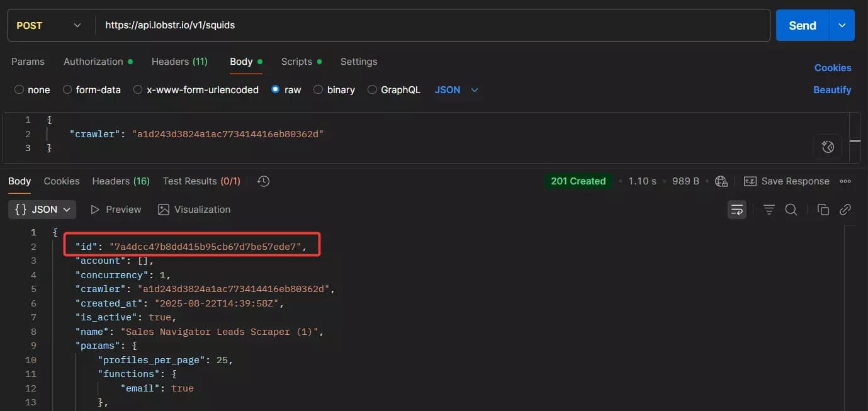Copy the response body to clipboard

(823, 209)
